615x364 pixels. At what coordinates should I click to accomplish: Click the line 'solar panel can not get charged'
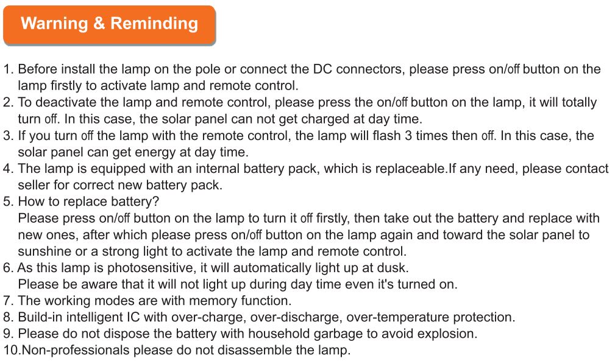click(219, 119)
